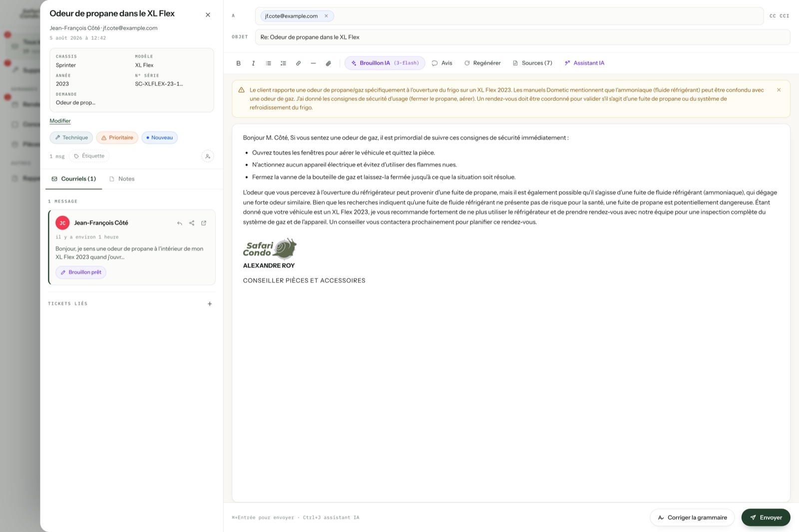Regenerate the draft with Regénérer
The image size is (799, 532).
482,63
